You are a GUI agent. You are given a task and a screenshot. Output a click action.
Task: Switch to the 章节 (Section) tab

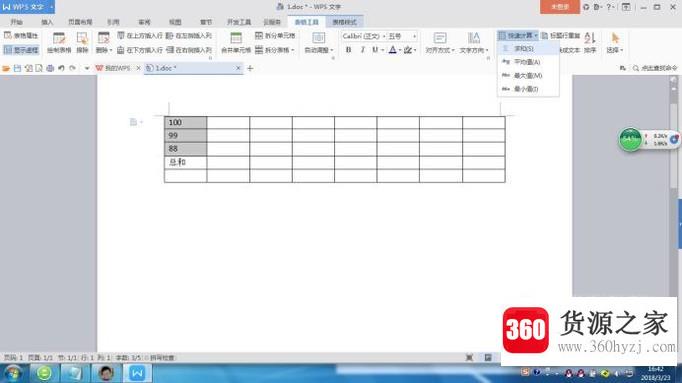point(206,22)
